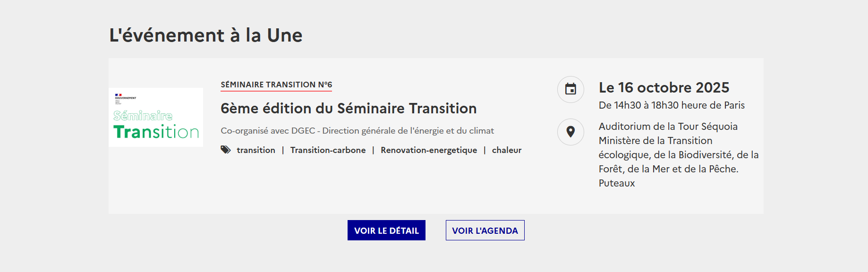Choose the Renovation-energetique tag
This screenshot has width=868, height=272.
pos(429,150)
